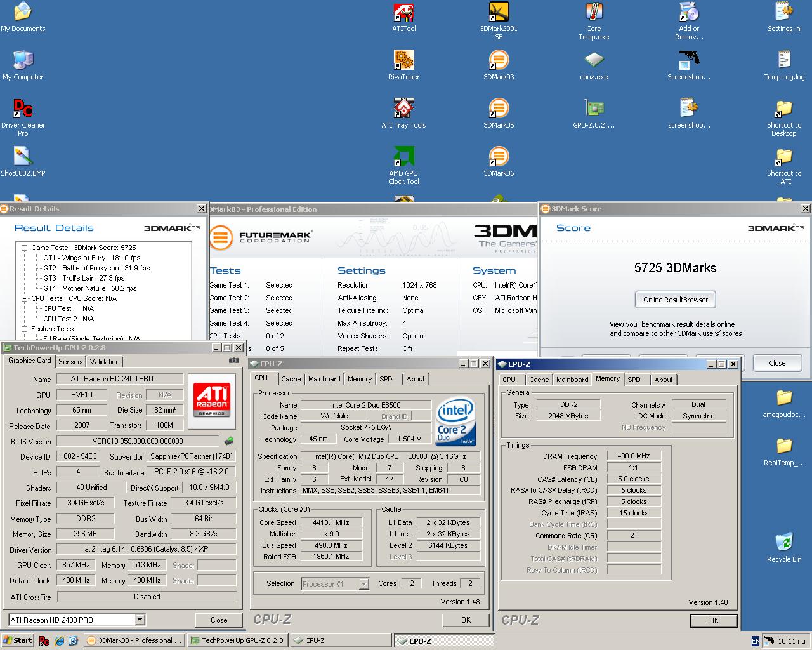
Task: Click the TechPowerUp GPU-Z taskbar button
Action: click(x=238, y=640)
